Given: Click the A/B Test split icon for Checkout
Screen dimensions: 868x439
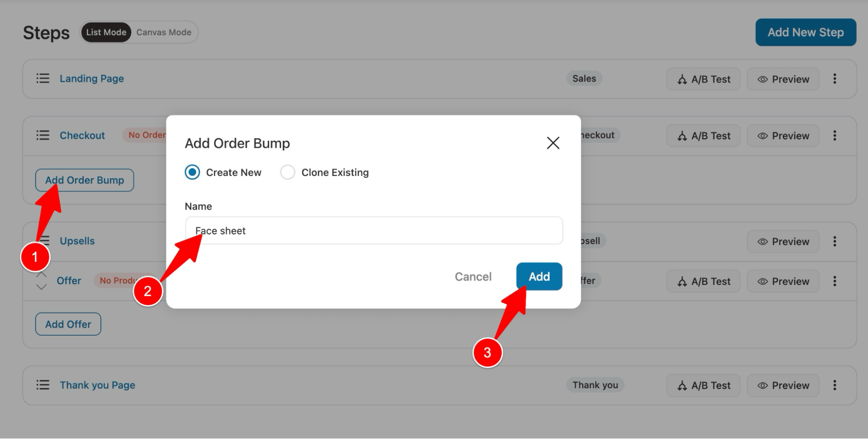Looking at the screenshot, I should [681, 135].
